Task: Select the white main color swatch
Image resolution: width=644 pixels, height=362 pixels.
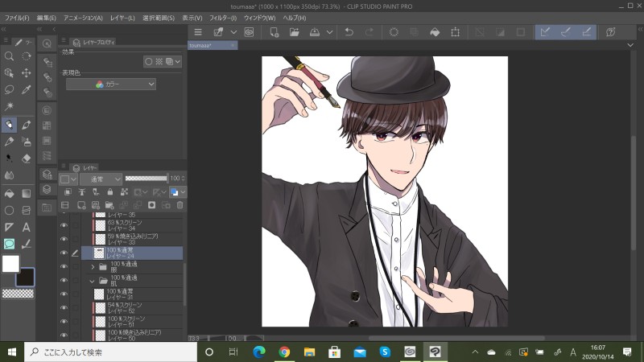Action: point(10,264)
